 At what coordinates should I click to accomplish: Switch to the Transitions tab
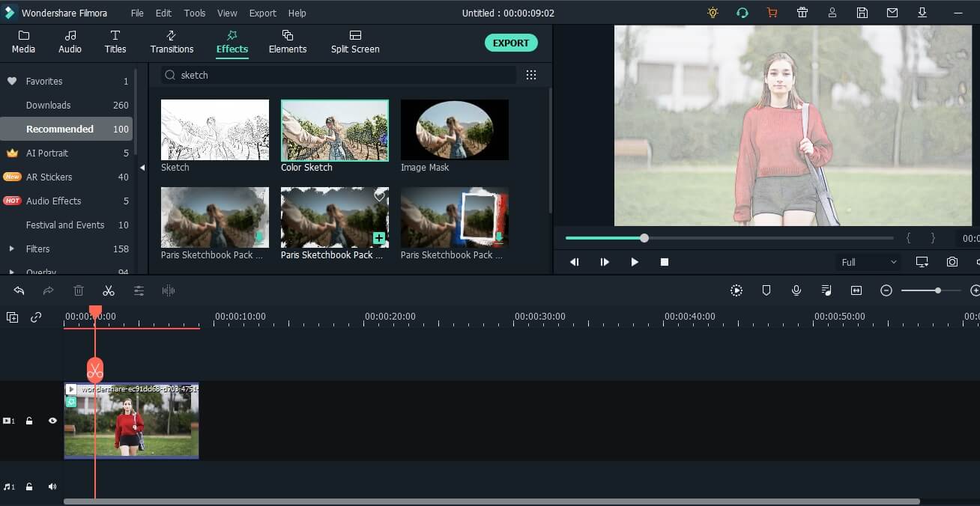point(172,42)
